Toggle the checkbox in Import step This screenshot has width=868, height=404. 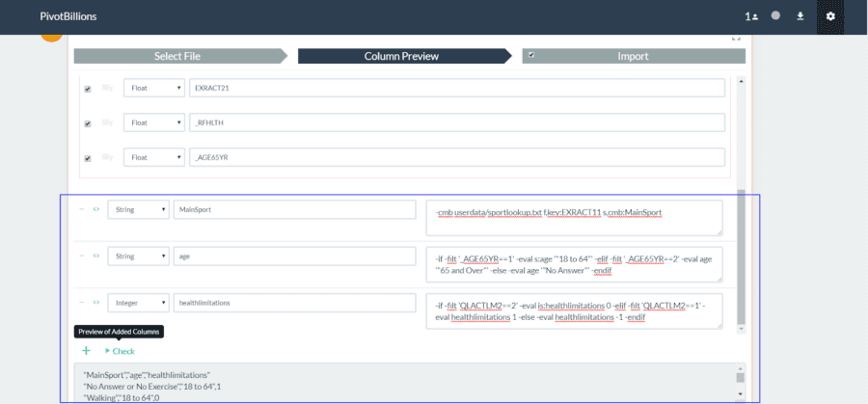[531, 55]
